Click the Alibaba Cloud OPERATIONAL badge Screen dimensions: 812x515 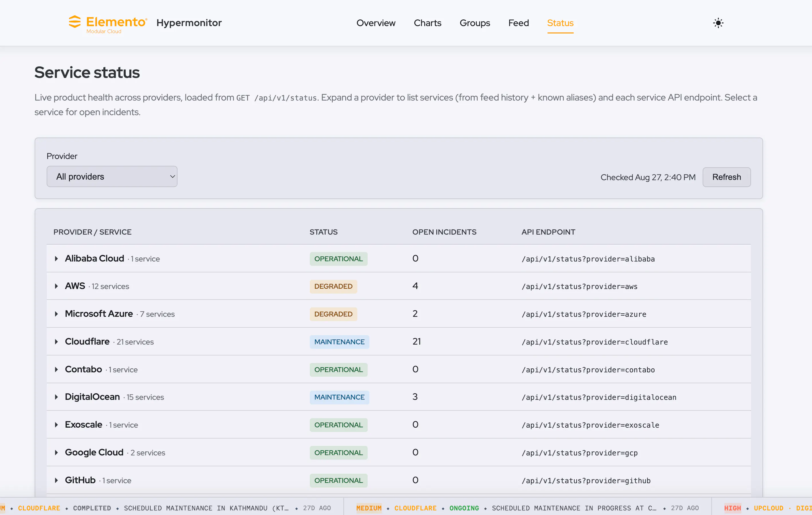pyautogui.click(x=338, y=259)
